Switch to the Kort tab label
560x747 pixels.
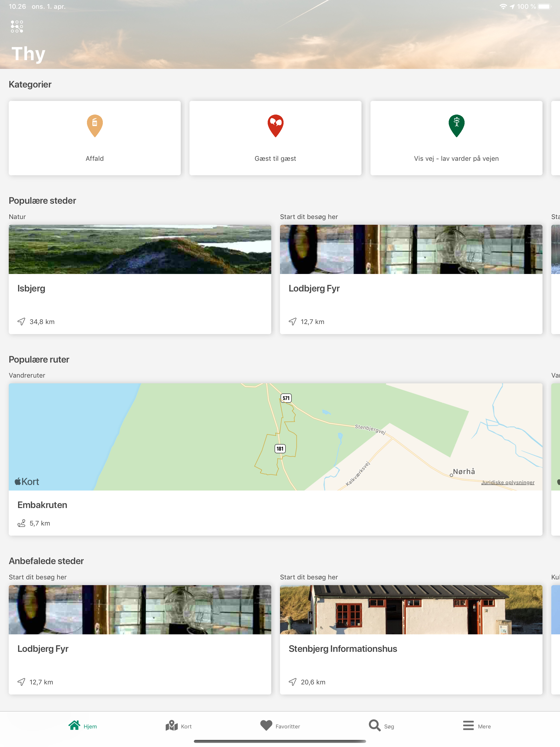[x=186, y=726]
